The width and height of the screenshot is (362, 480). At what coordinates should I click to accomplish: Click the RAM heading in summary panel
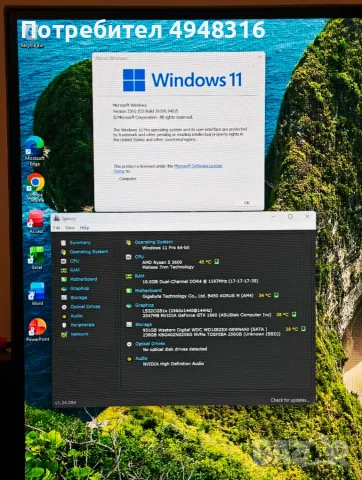(x=140, y=276)
